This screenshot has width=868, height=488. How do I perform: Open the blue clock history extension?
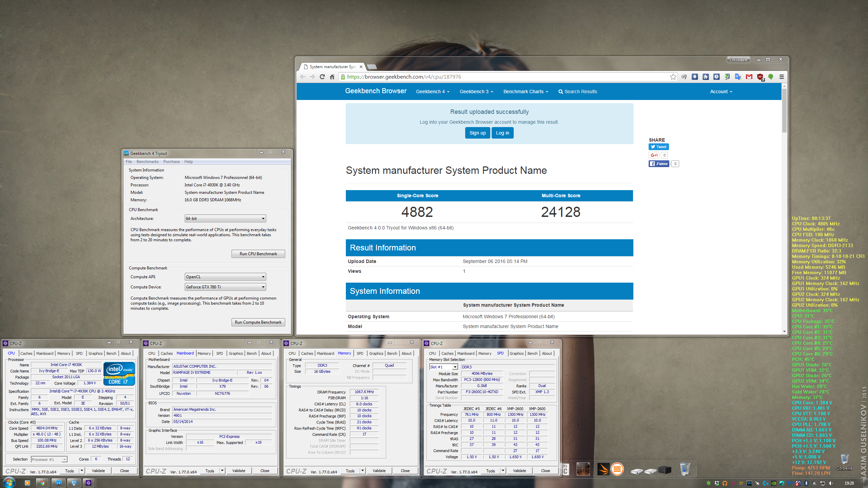point(716,77)
